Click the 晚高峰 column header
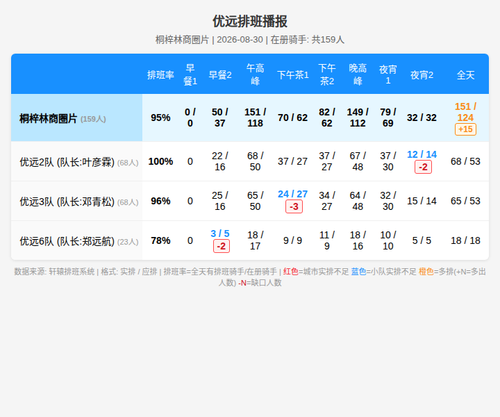Viewport: 500px width, 417px height. pos(358,75)
